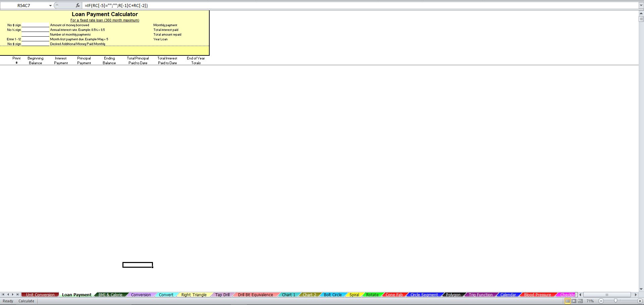Click the horizontal scrollbar right arrow
This screenshot has height=305, width=644.
pyautogui.click(x=636, y=295)
